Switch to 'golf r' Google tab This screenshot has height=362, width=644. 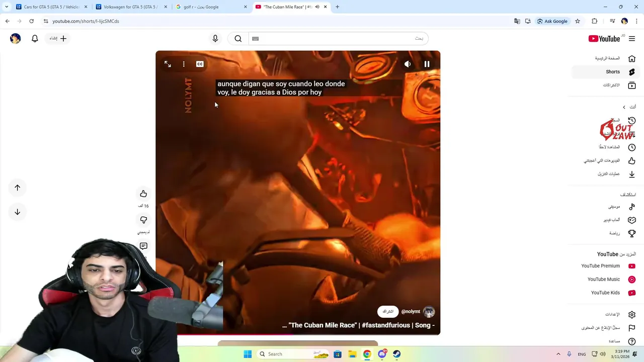210,7
